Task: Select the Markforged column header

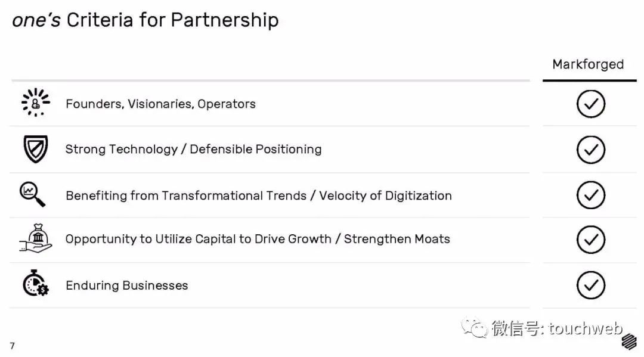Action: tap(587, 64)
